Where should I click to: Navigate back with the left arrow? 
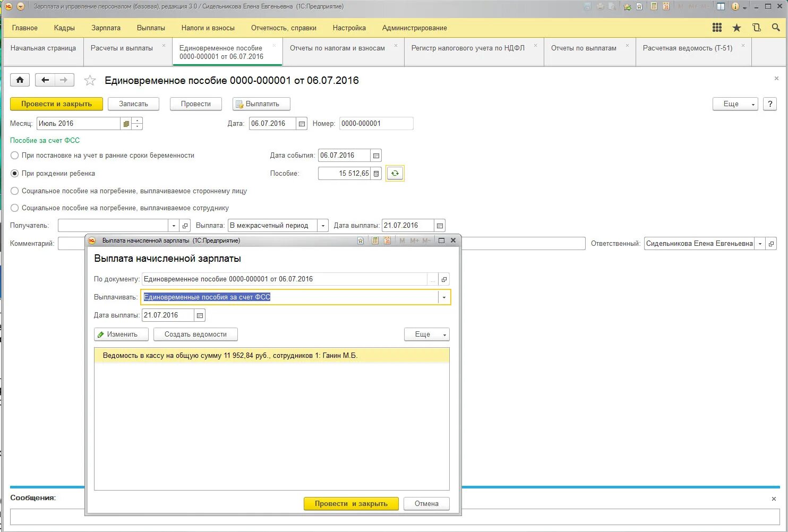45,80
